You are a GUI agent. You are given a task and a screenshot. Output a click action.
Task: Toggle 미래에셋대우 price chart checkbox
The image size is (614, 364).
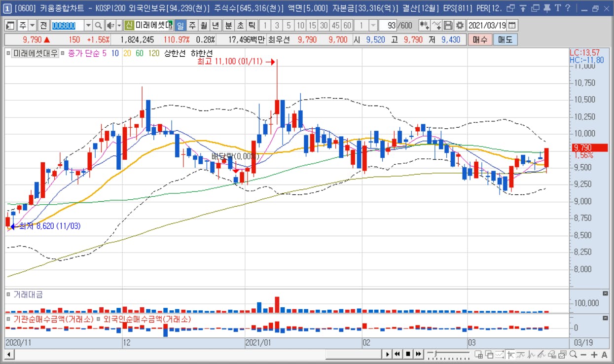tap(8, 53)
